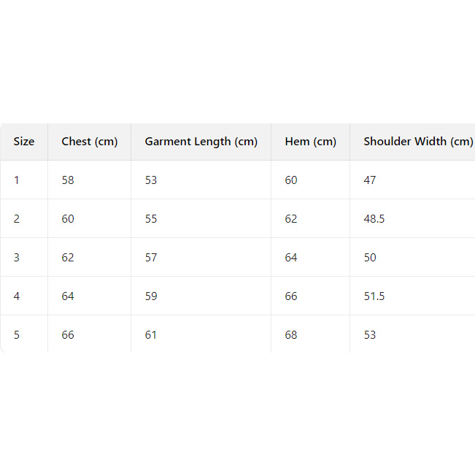Select shoulder width value 51.5
Image resolution: width=475 pixels, height=476 pixels.
(x=374, y=296)
